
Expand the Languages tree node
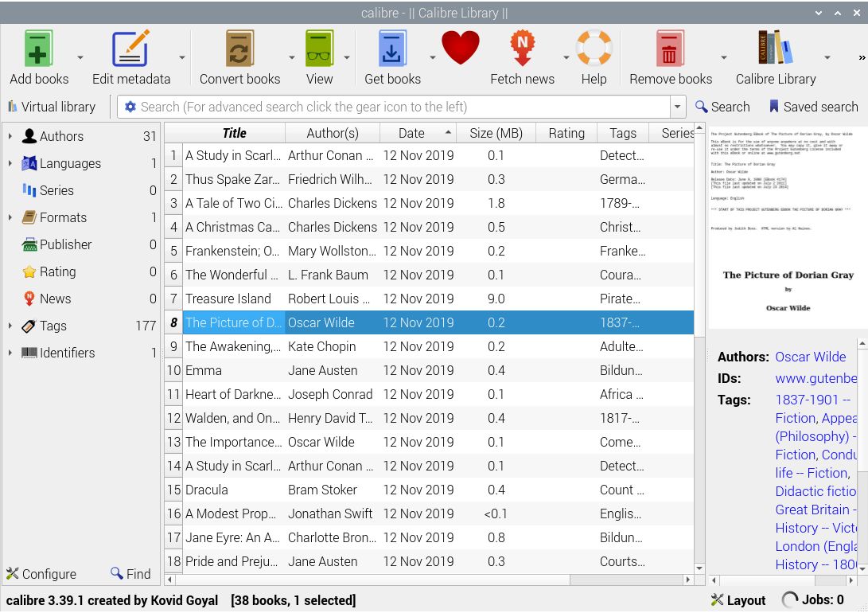tap(10, 163)
